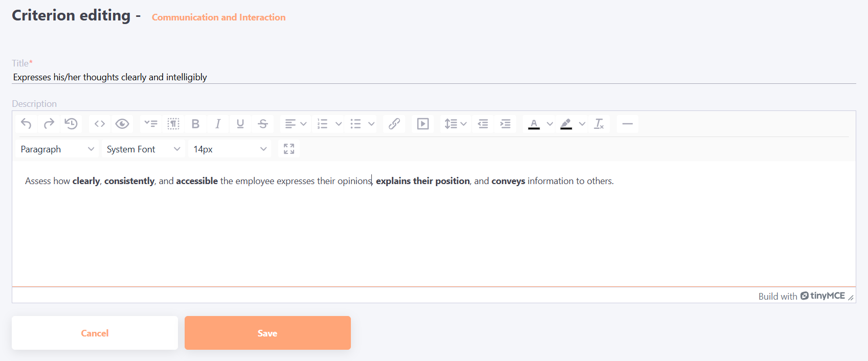The height and width of the screenshot is (361, 868).
Task: Increase the paragraph indent
Action: (505, 124)
